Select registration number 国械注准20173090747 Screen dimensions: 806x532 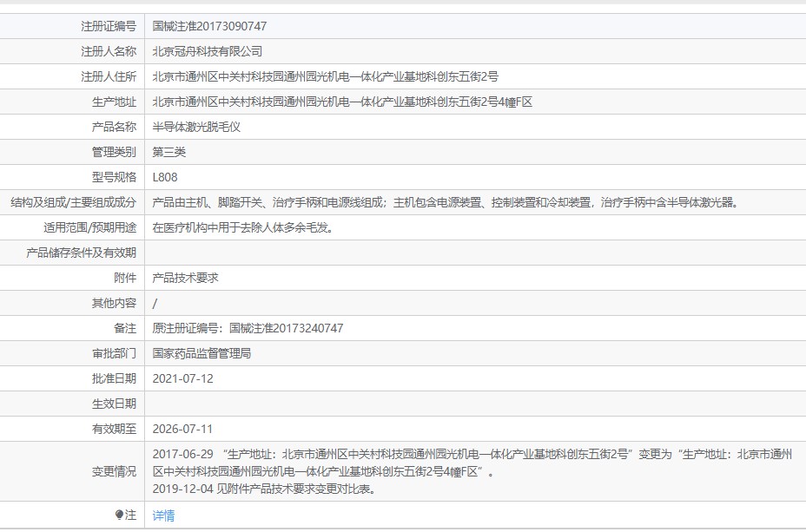(x=209, y=26)
